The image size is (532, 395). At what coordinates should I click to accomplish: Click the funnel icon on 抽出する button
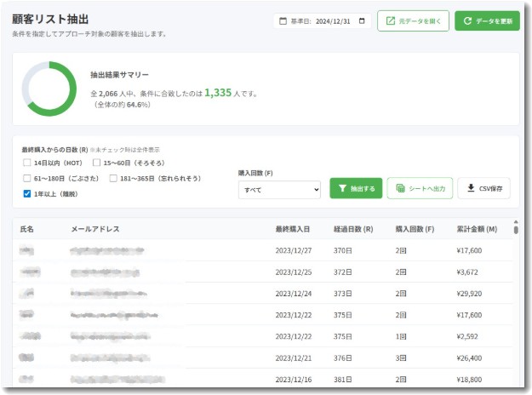tap(342, 188)
